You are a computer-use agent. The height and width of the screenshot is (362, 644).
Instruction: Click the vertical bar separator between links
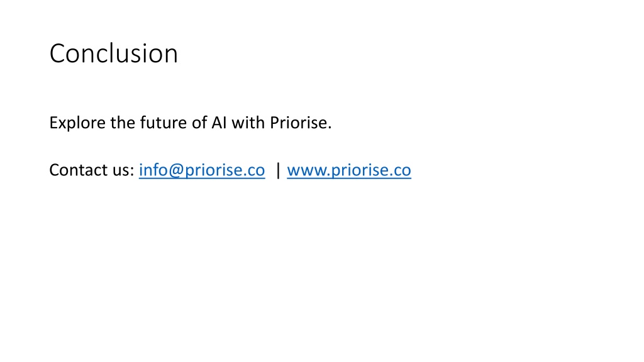point(278,170)
